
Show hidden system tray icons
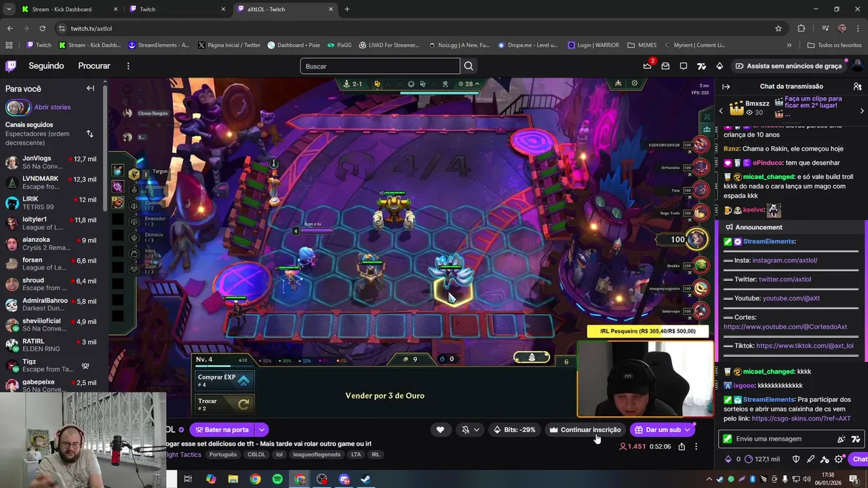(709, 479)
